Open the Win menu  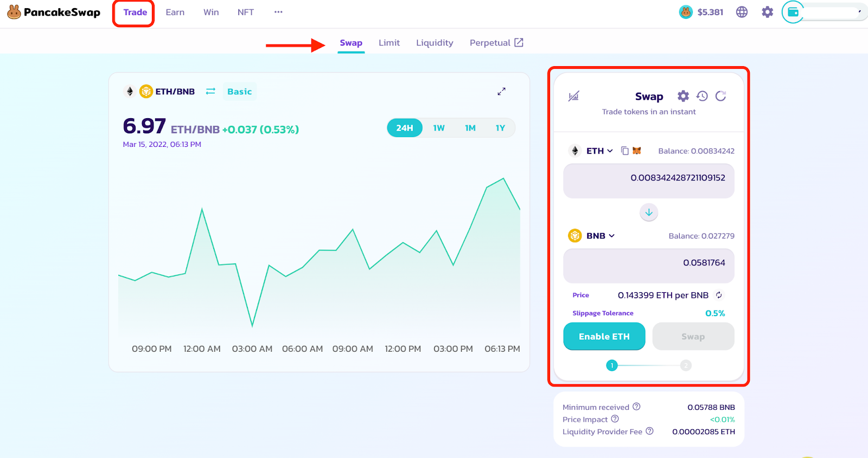point(211,12)
